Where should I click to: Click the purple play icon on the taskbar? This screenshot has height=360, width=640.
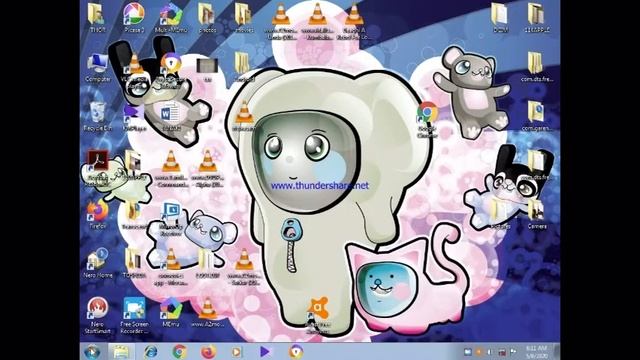[x=264, y=352]
